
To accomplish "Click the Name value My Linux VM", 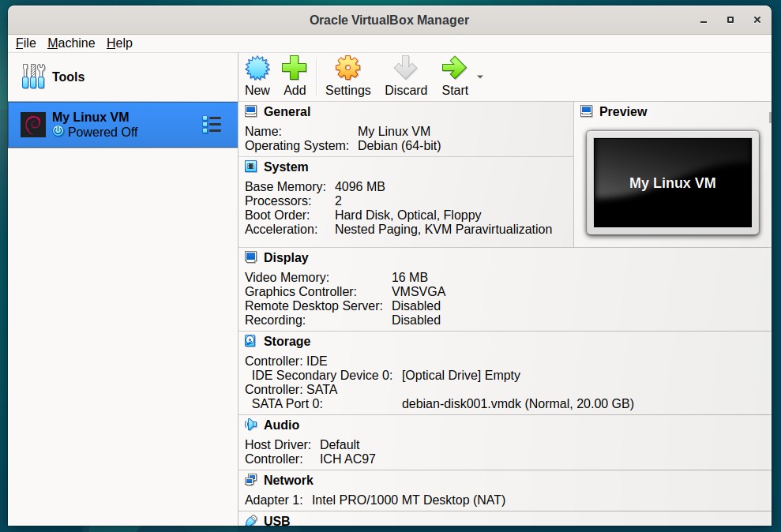I will click(x=394, y=131).
